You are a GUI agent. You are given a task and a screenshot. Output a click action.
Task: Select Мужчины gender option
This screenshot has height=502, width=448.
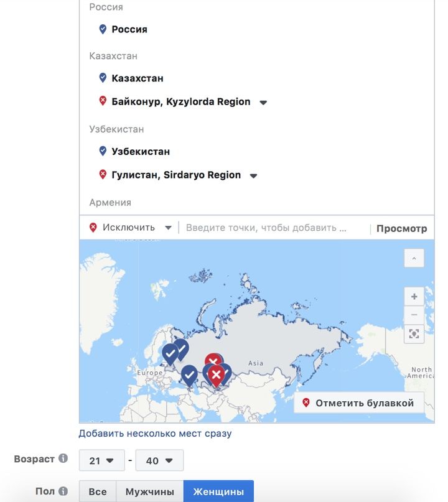150,491
